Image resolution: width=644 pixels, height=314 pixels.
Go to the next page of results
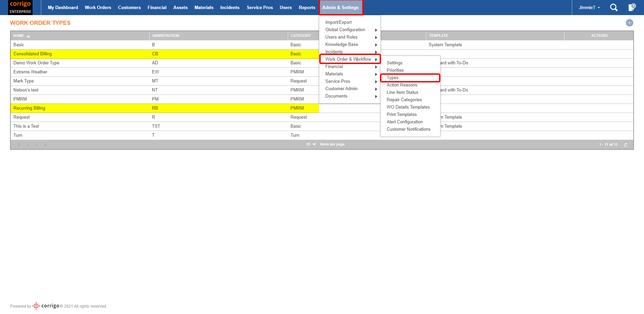tap(37, 144)
